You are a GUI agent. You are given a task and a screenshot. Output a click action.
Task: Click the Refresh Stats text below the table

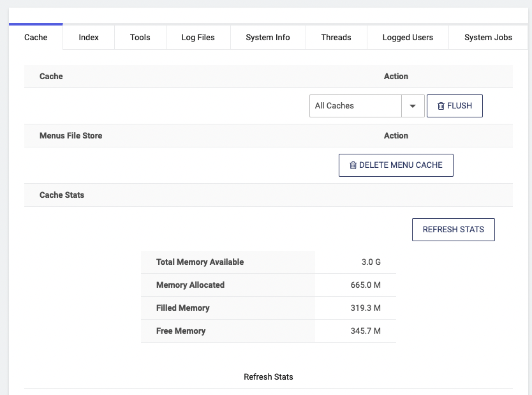click(x=268, y=377)
